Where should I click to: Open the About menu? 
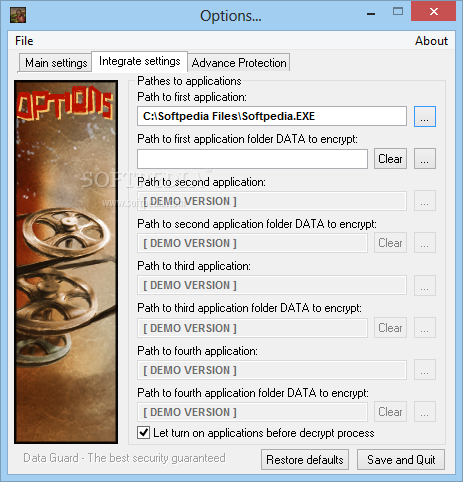point(431,41)
